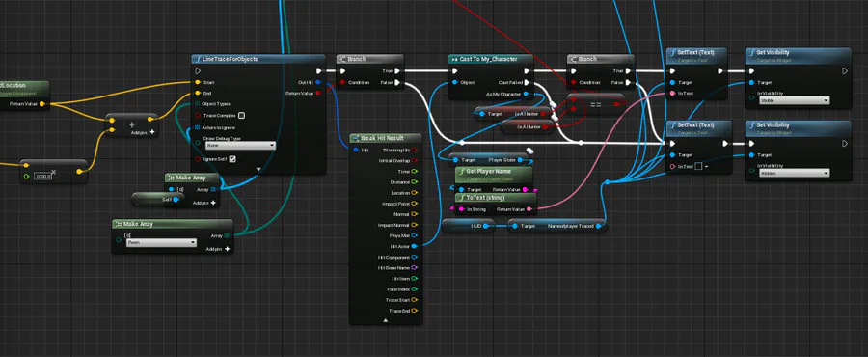The image size is (868, 357).
Task: Click the Self reference output pin
Action: (x=176, y=200)
